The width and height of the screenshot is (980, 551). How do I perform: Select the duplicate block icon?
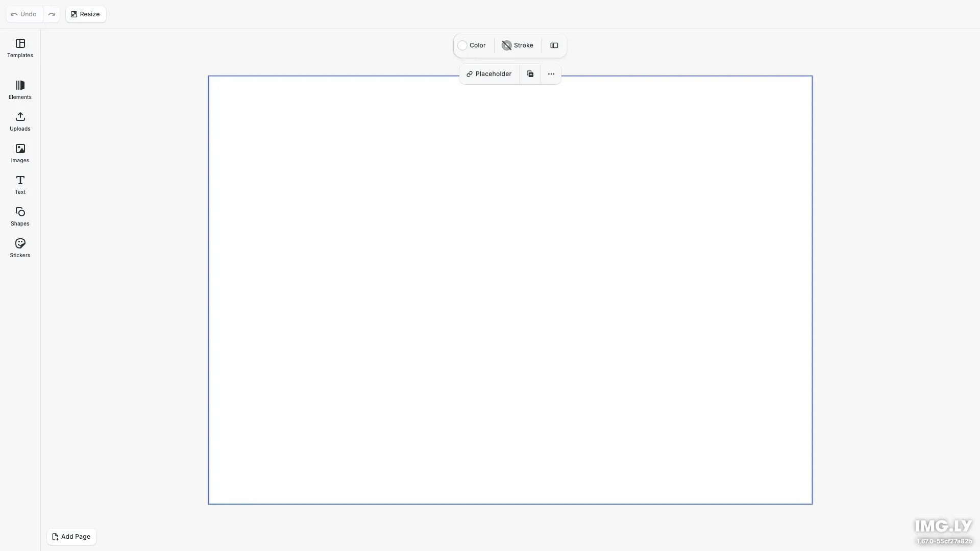point(530,73)
